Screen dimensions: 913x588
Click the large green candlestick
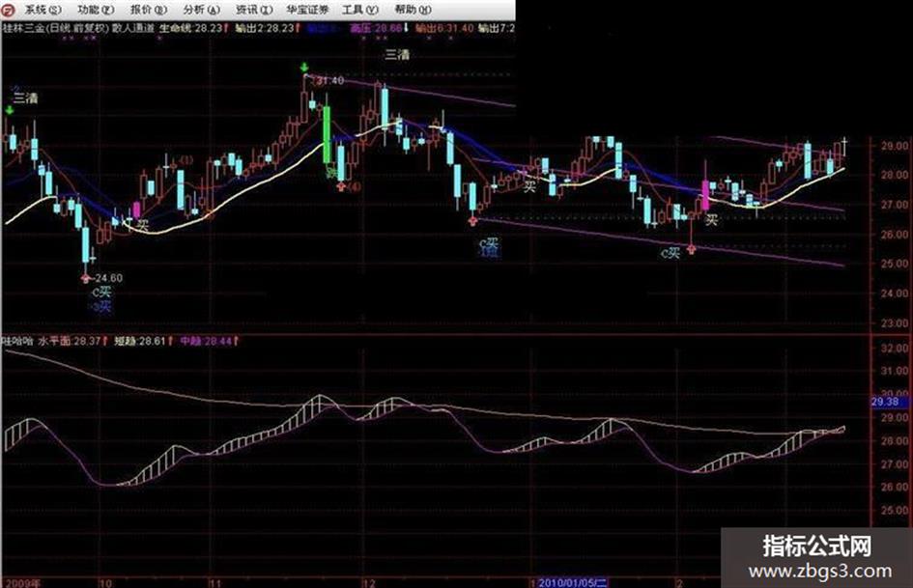pyautogui.click(x=327, y=135)
